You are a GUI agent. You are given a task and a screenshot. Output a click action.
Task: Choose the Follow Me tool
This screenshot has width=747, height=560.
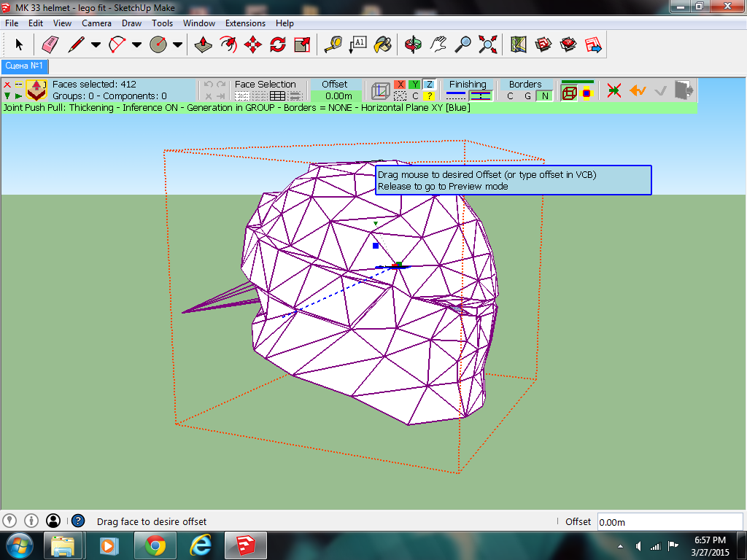click(228, 45)
